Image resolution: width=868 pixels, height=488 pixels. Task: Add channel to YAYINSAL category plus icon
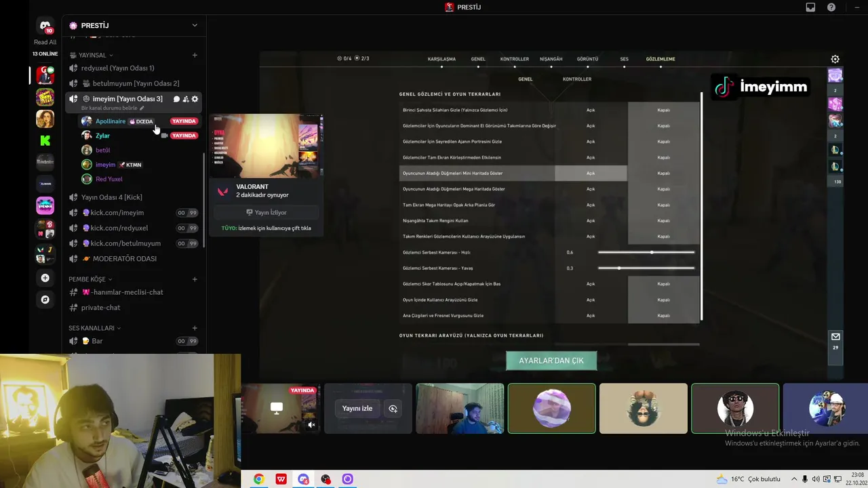tap(195, 55)
